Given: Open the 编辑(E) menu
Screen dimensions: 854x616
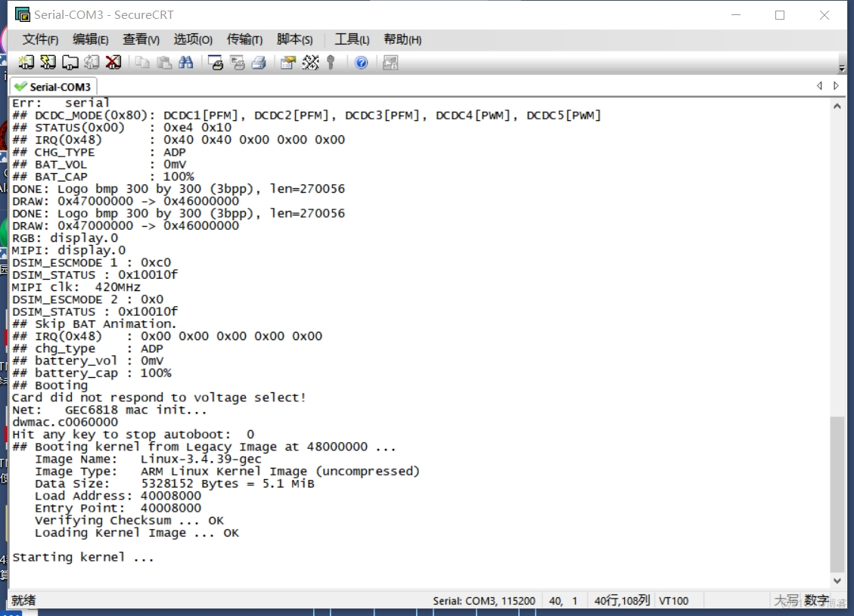Looking at the screenshot, I should click(91, 39).
